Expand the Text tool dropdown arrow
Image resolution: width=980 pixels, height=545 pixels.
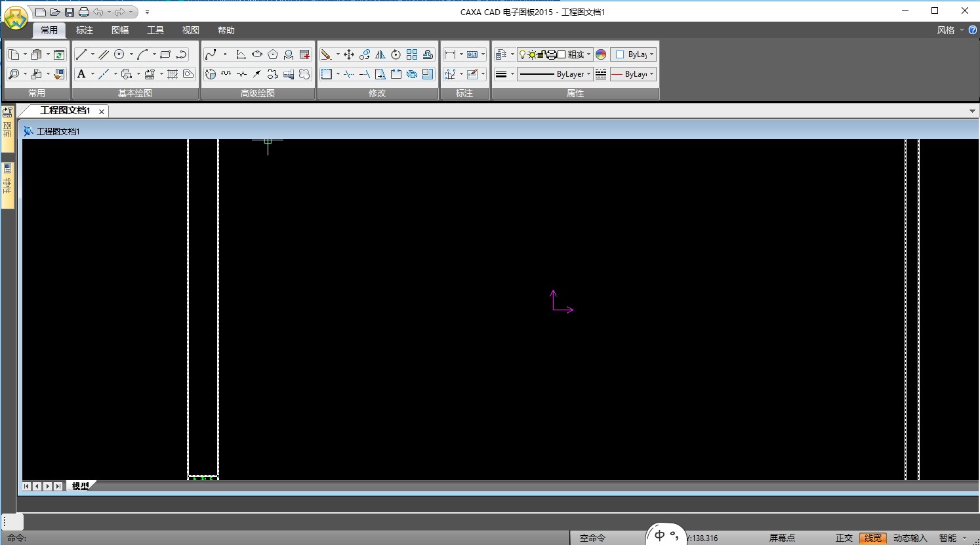pyautogui.click(x=92, y=74)
